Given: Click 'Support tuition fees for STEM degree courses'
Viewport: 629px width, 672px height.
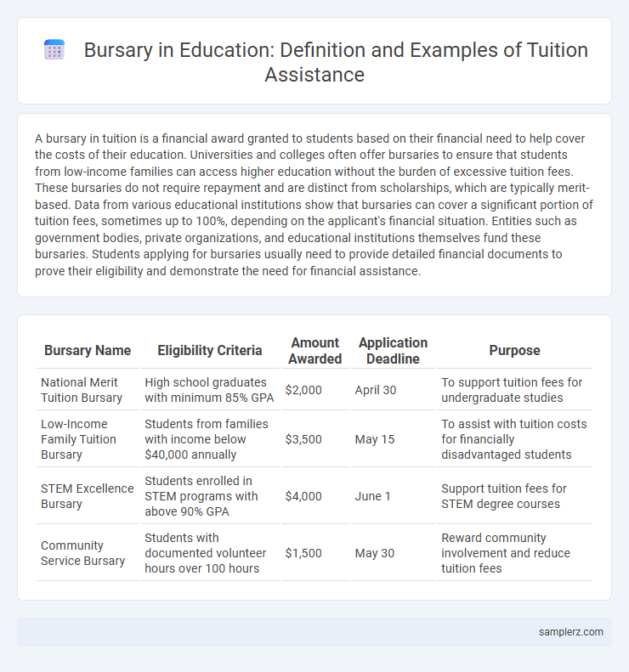Looking at the screenshot, I should tap(514, 496).
